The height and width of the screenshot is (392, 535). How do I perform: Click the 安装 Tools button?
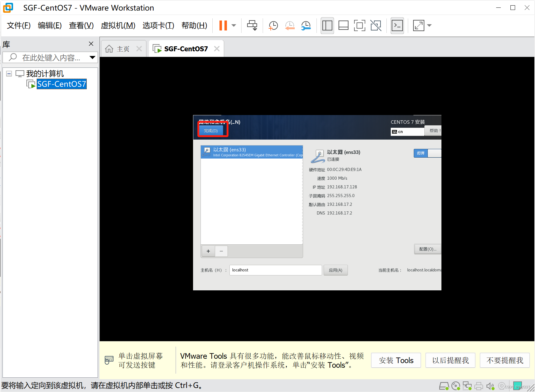(396, 360)
